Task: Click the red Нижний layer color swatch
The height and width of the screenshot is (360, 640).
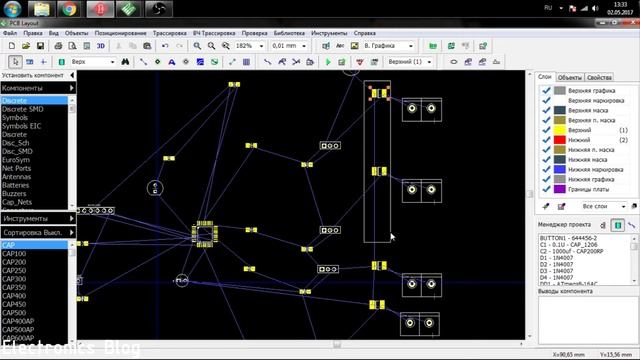Action: (560, 140)
